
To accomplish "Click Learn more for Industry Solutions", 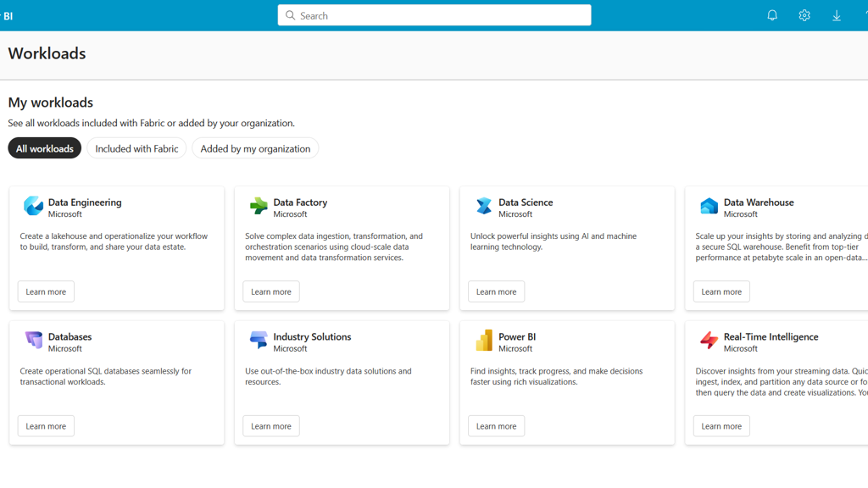I will click(271, 426).
